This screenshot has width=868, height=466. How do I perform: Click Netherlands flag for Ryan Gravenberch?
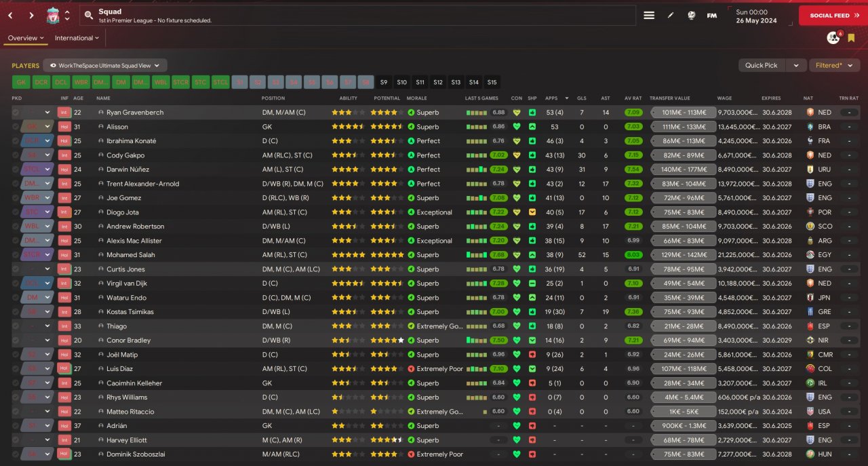[810, 113]
